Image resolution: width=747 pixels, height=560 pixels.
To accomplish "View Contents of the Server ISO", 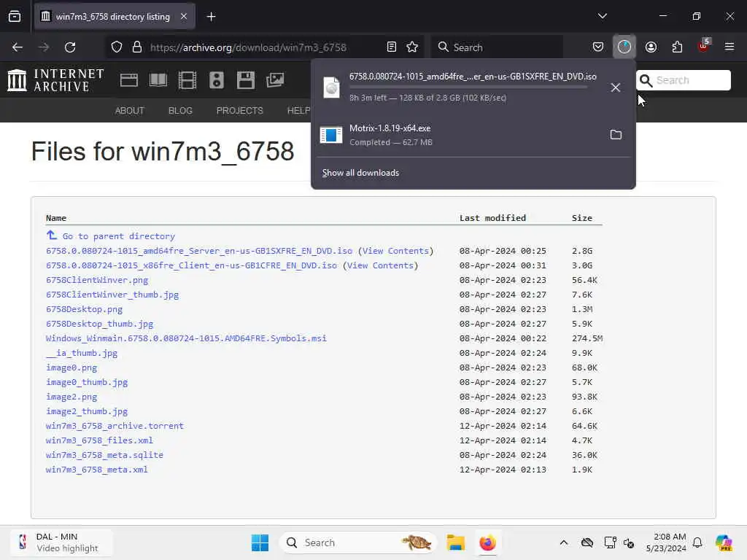I will [395, 251].
